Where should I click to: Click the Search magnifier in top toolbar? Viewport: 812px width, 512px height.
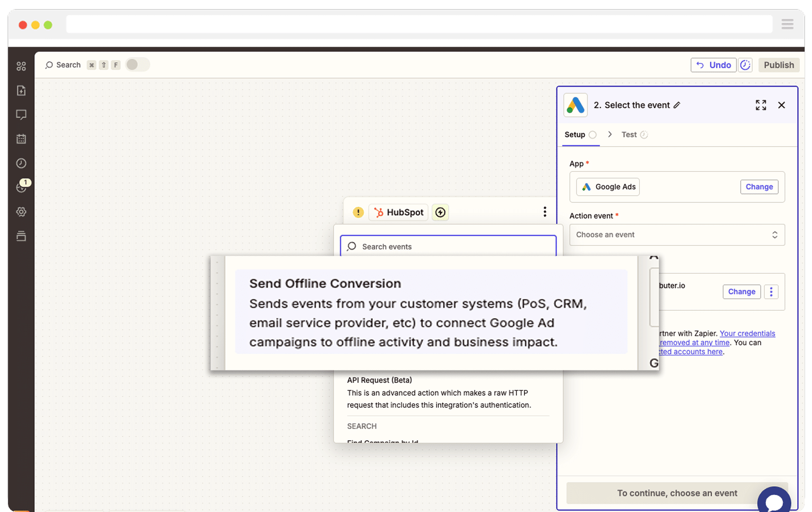point(49,65)
